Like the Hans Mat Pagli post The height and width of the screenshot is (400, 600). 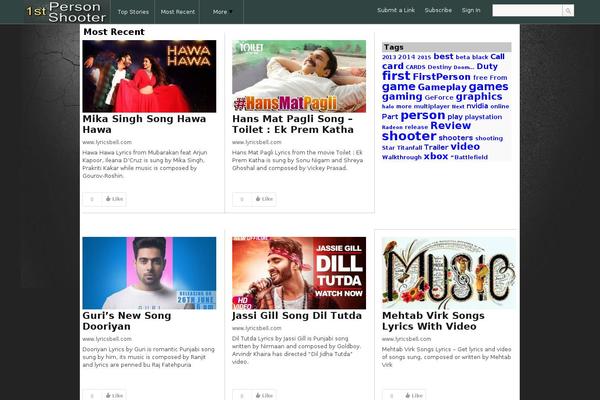point(264,199)
